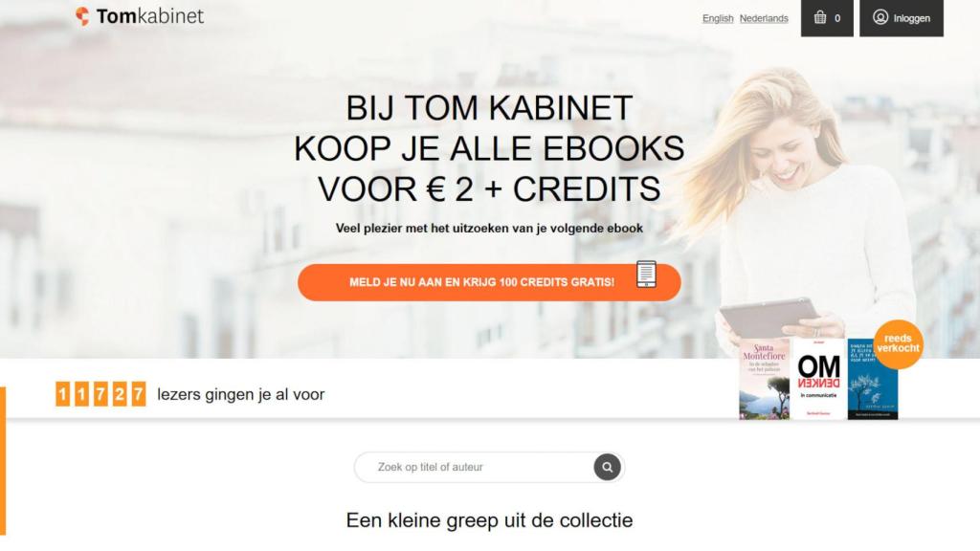Click the Inloggen button
The image size is (980, 551).
coord(902,17)
